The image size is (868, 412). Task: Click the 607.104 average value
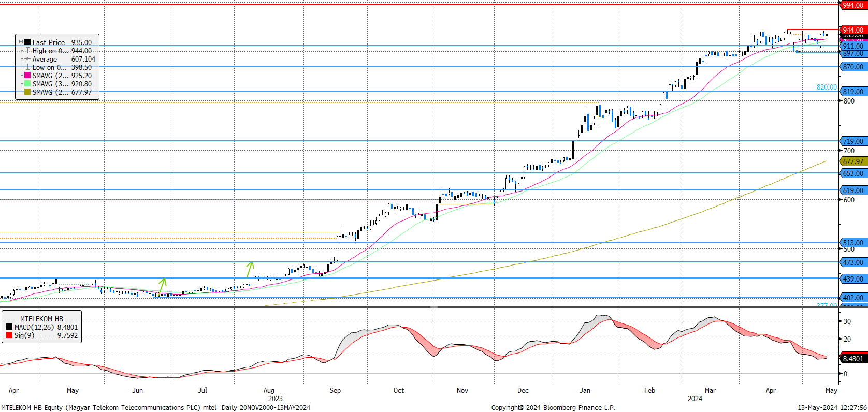point(83,59)
